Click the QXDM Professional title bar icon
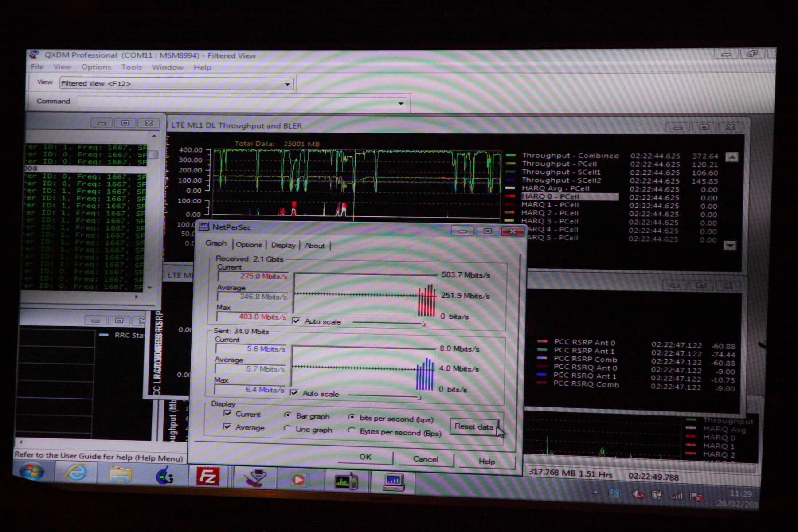 [x=34, y=55]
